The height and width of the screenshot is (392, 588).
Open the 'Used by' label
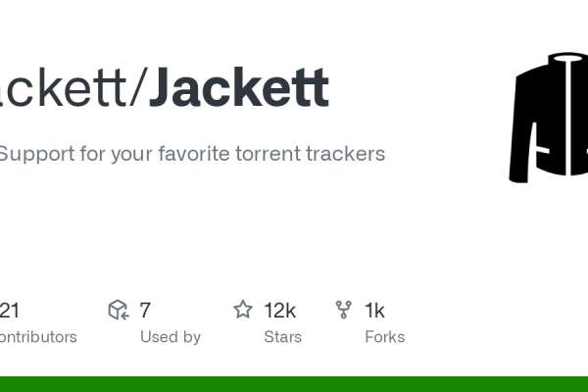coord(171,336)
